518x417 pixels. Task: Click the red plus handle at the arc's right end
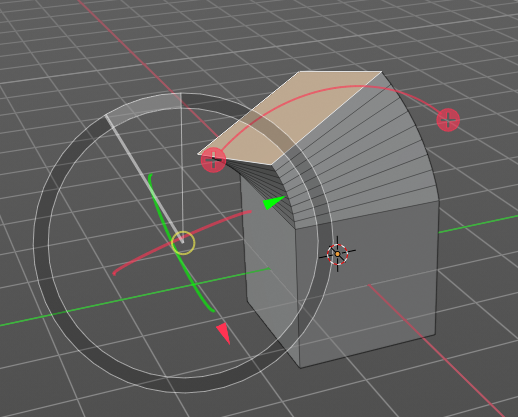448,120
